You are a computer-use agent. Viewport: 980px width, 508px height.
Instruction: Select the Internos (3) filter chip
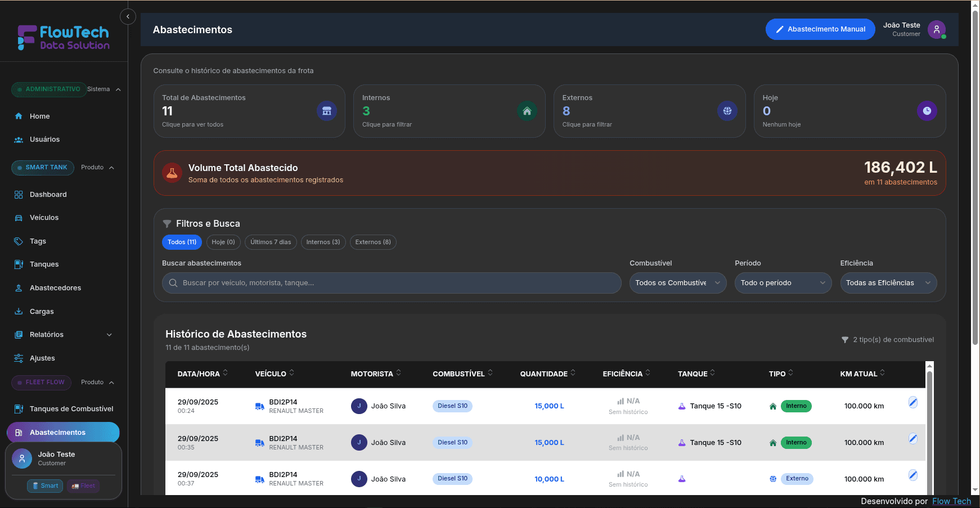click(323, 242)
